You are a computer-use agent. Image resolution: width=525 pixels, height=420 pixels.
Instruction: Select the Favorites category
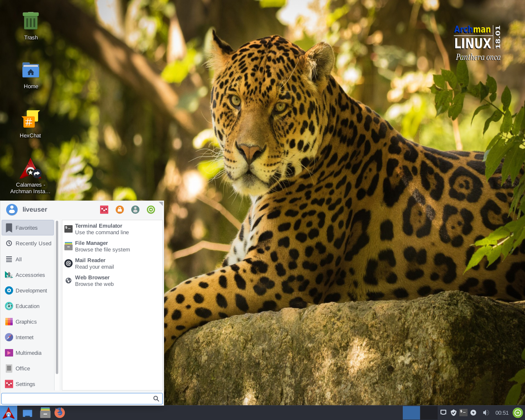(28, 228)
